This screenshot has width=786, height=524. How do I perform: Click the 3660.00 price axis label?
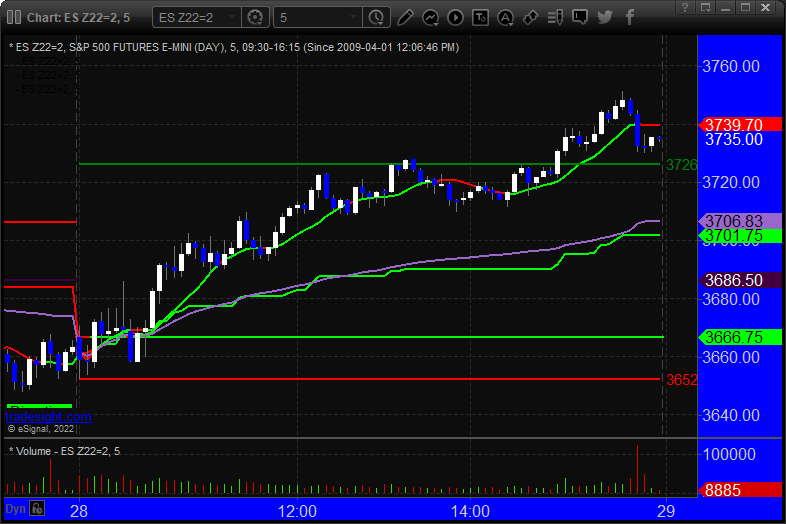731,358
